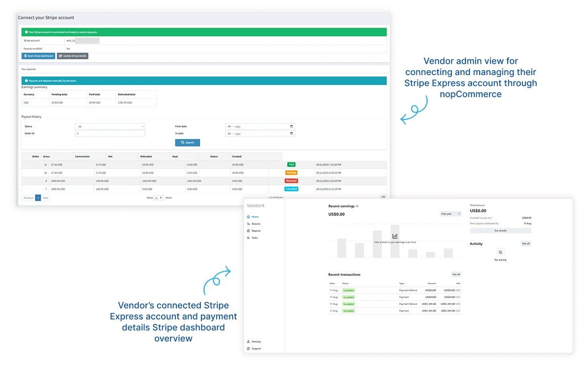This screenshot has width=588, height=368.
Task: Click the orange Pending status badge
Action: 292,173
